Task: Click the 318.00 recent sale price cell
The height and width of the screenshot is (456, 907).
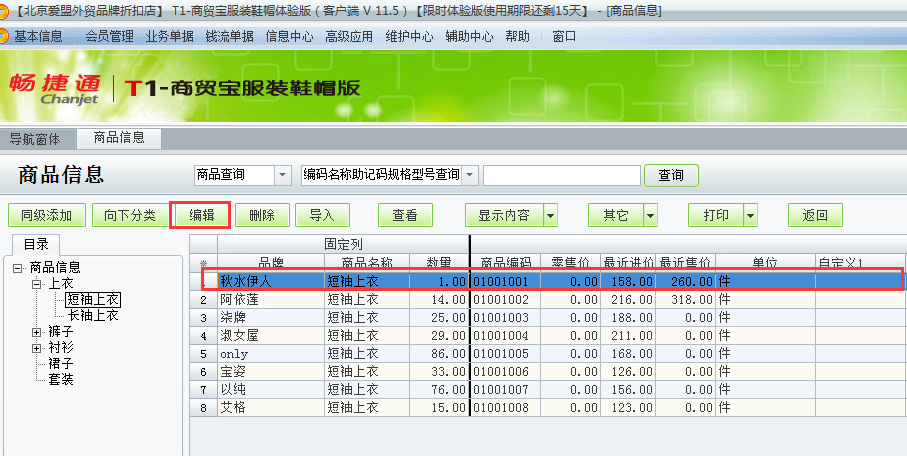Action: point(685,300)
